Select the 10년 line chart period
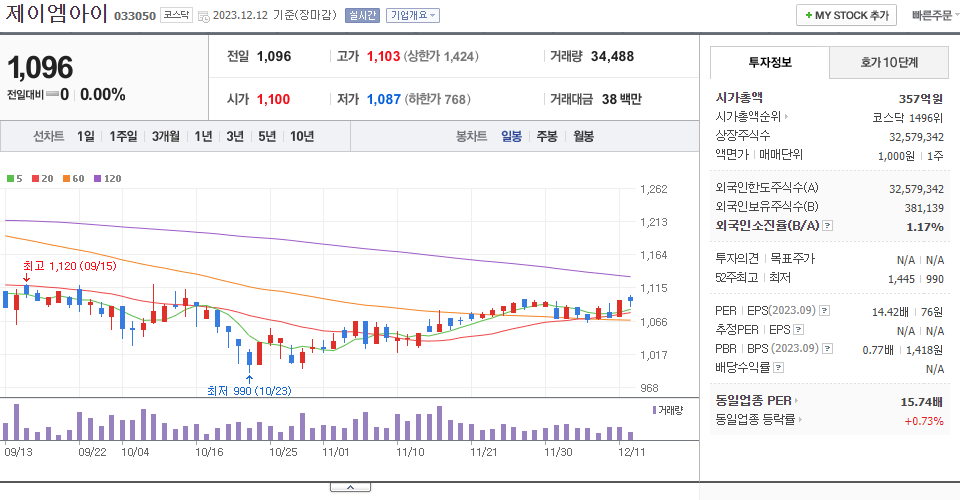 pos(302,136)
